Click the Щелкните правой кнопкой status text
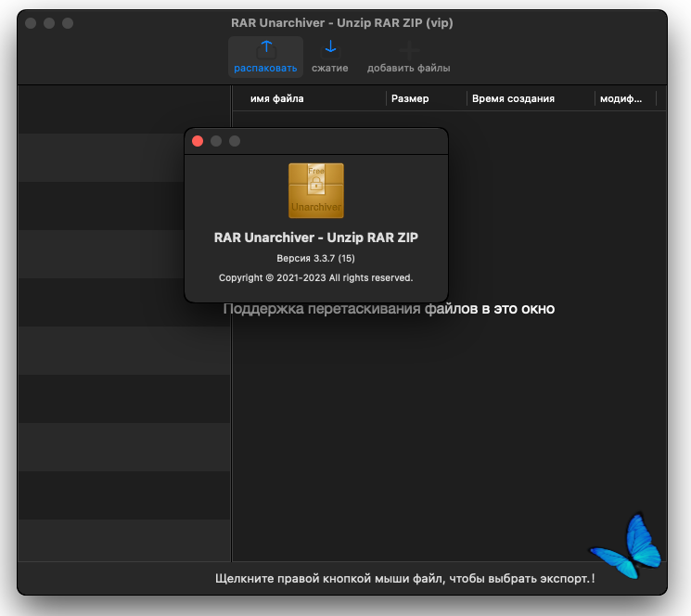Viewport: 691px width, 616px height. [405, 579]
